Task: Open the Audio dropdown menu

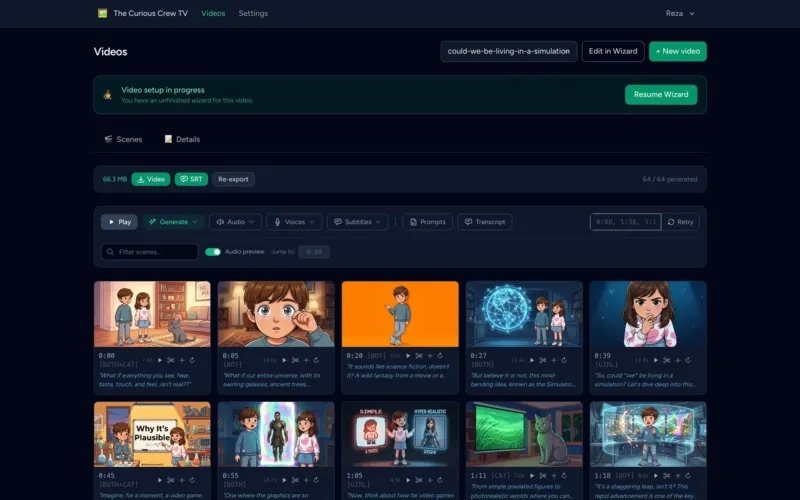Action: 235,222
